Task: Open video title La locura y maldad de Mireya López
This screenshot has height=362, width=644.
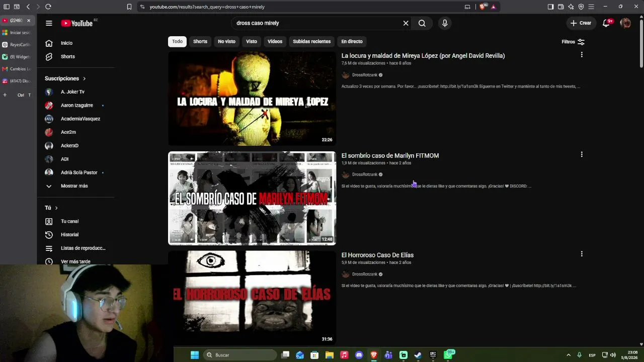Action: click(423, 56)
